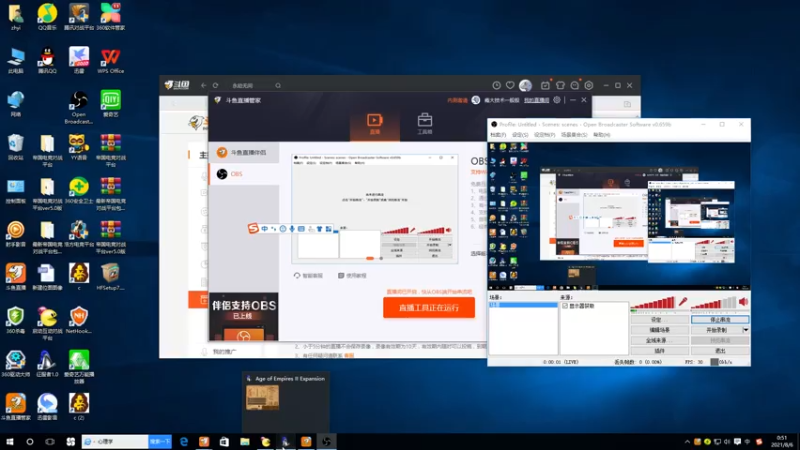Open the Sogou soft keyboard icon
Viewport: 800px width, 450px height.
coord(301,229)
